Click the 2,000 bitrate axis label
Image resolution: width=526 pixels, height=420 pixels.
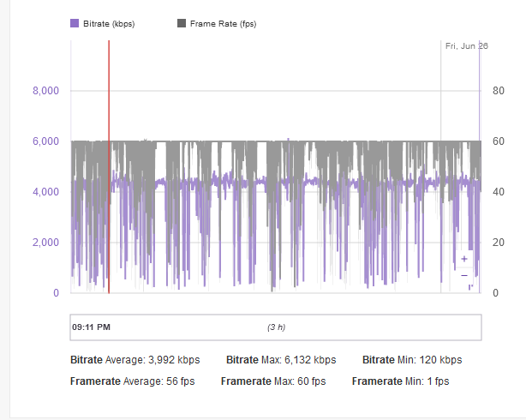point(45,243)
